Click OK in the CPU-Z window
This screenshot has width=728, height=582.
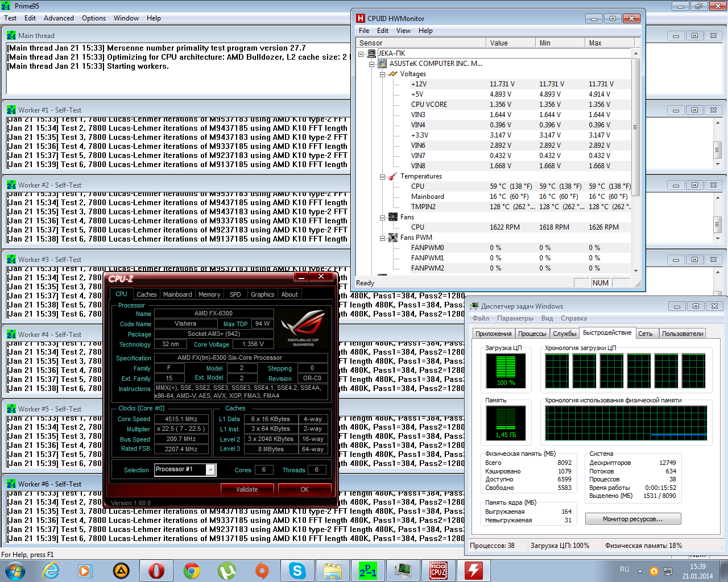pyautogui.click(x=304, y=489)
